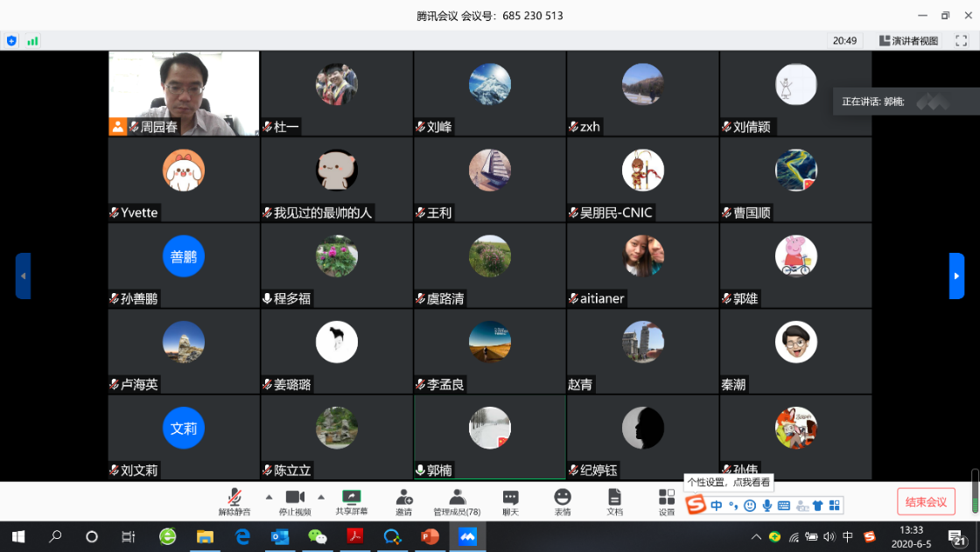
Task: Click the blue security shield icon
Action: coord(11,40)
